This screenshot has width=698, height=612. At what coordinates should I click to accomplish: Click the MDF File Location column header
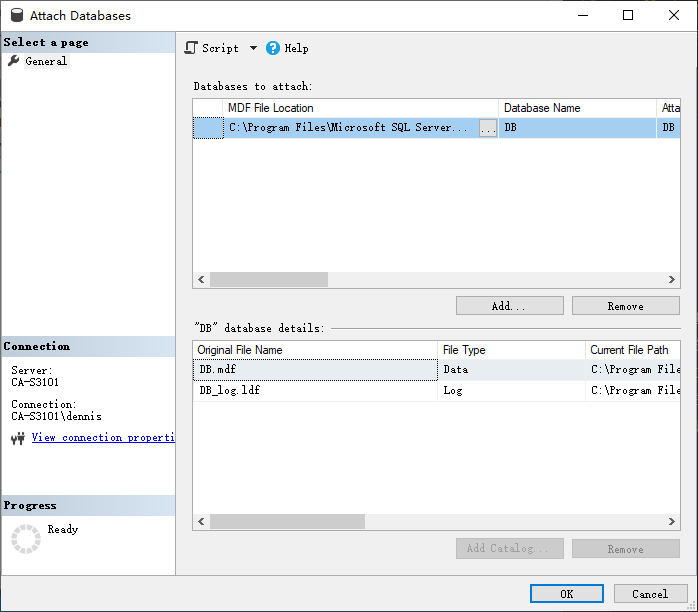(360, 108)
